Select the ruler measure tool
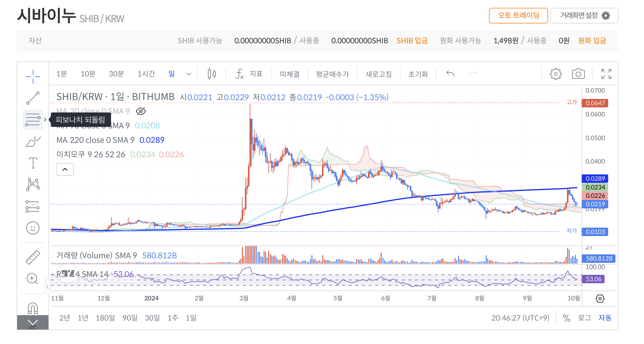Viewport: 644px width, 344px height. 33,257
